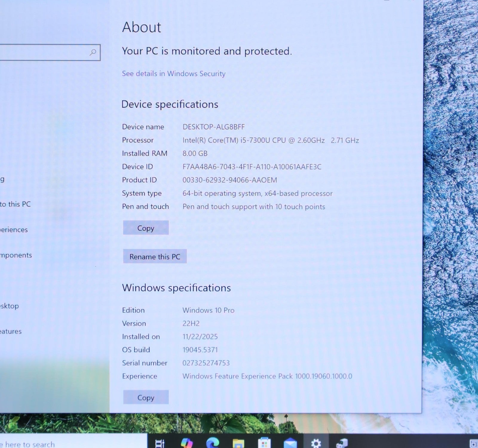The height and width of the screenshot is (448, 478).
Task: Open File Explorer from taskbar
Action: (x=238, y=443)
